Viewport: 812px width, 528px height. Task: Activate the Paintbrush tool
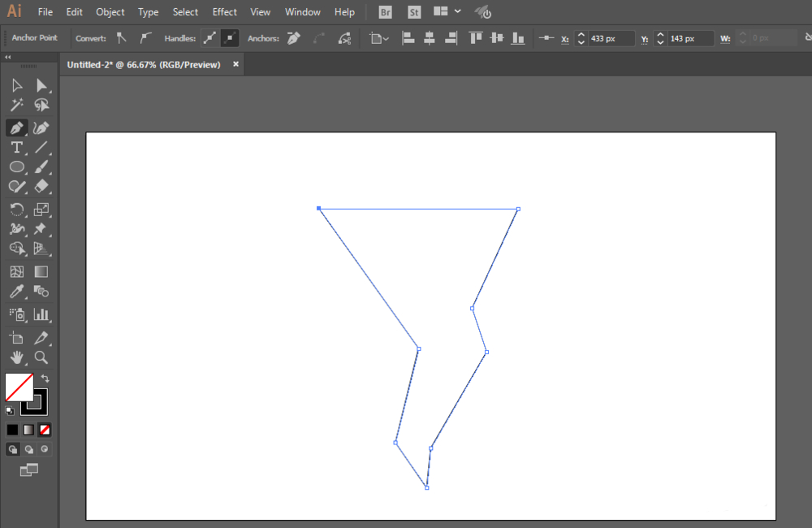[41, 167]
